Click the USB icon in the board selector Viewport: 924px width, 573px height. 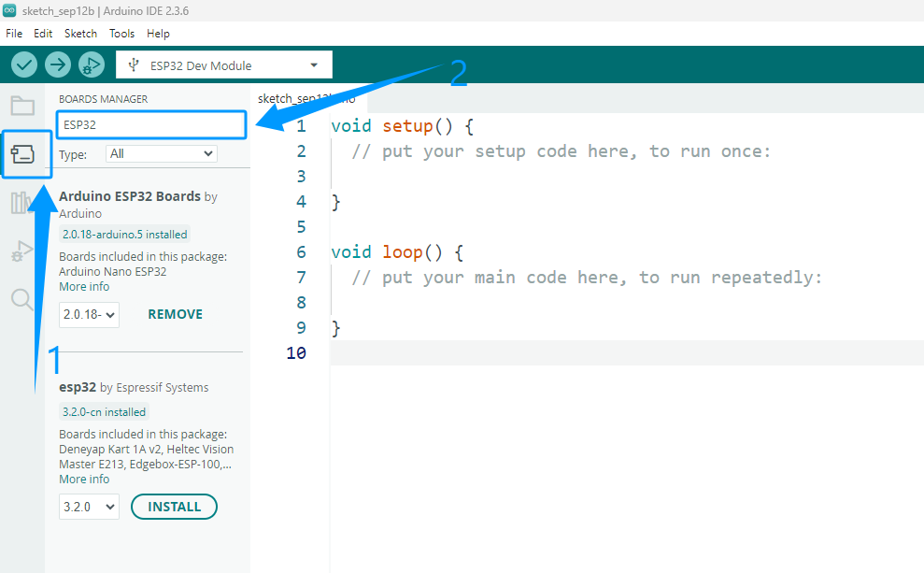[x=134, y=64]
